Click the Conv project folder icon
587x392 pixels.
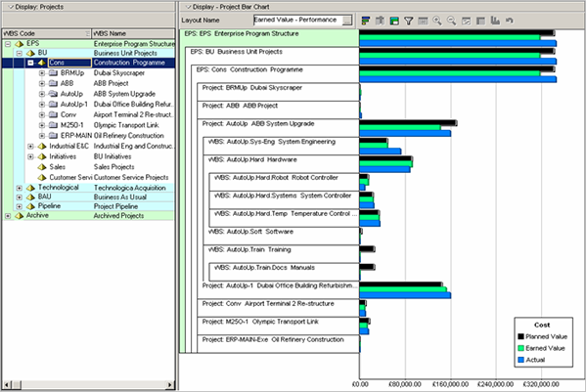54,114
